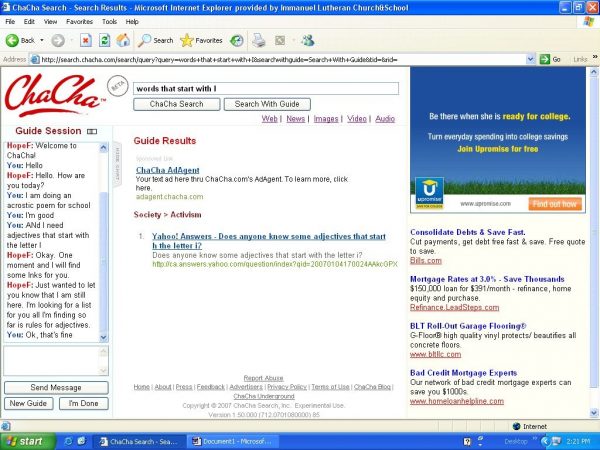Go to the Home page icon

(x=123, y=40)
